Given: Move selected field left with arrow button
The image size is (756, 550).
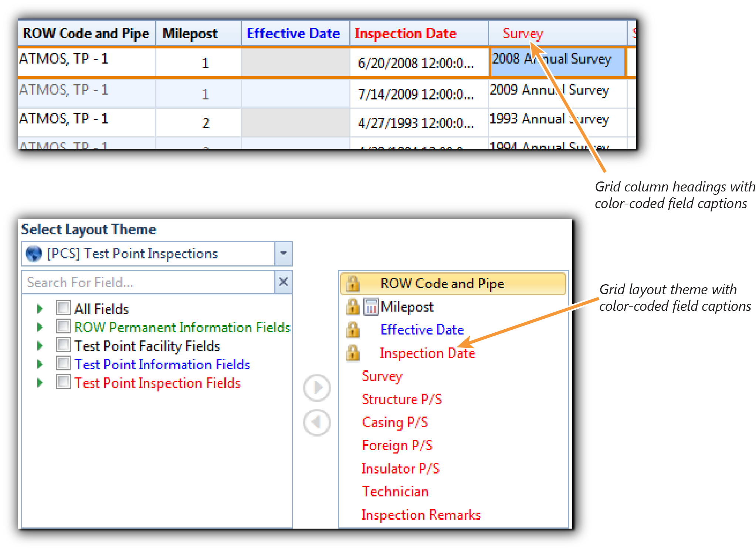Looking at the screenshot, I should pos(317,422).
